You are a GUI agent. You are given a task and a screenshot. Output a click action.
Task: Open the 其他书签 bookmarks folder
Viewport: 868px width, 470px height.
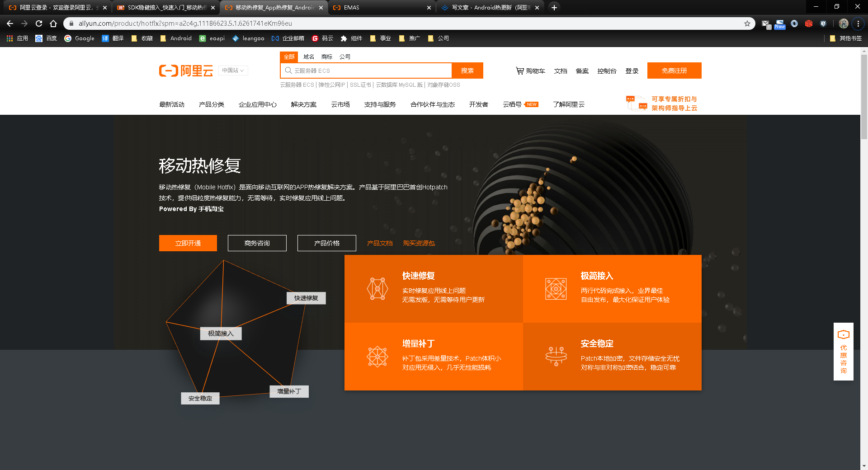(x=846, y=38)
